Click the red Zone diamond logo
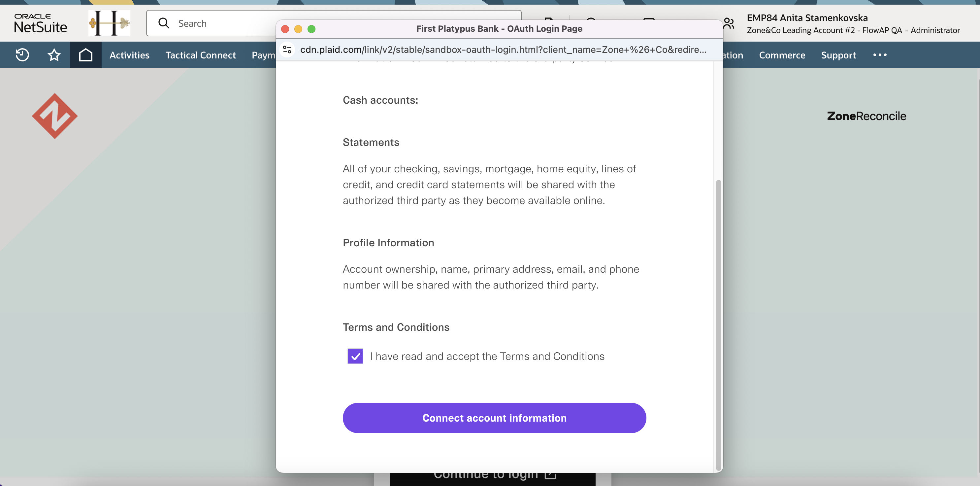 pyautogui.click(x=55, y=116)
